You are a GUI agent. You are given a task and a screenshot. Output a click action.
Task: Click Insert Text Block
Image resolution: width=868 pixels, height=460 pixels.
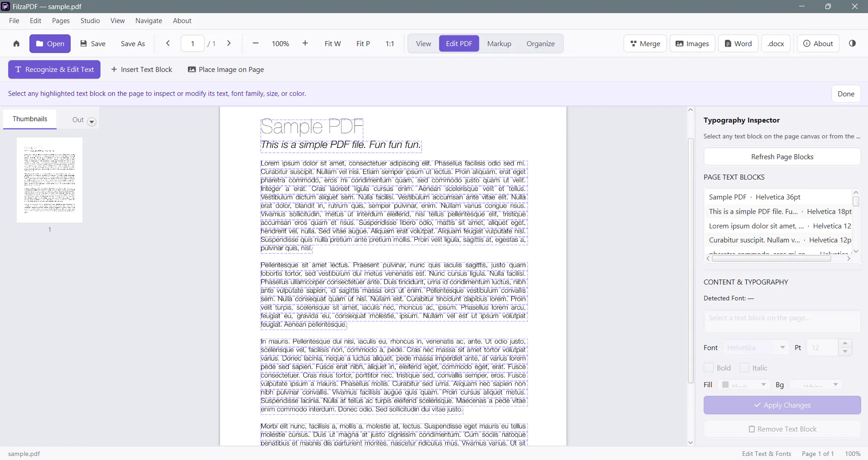click(x=142, y=70)
